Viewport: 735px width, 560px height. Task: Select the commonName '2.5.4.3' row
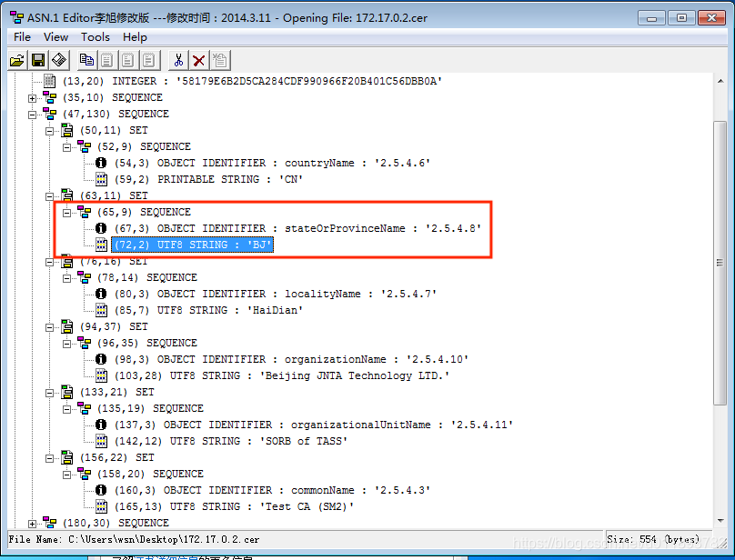[272, 490]
